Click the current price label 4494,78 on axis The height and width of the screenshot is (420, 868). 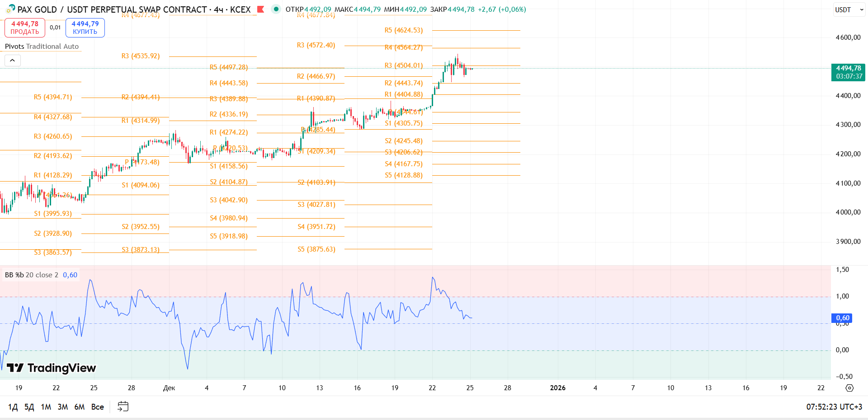tap(848, 72)
